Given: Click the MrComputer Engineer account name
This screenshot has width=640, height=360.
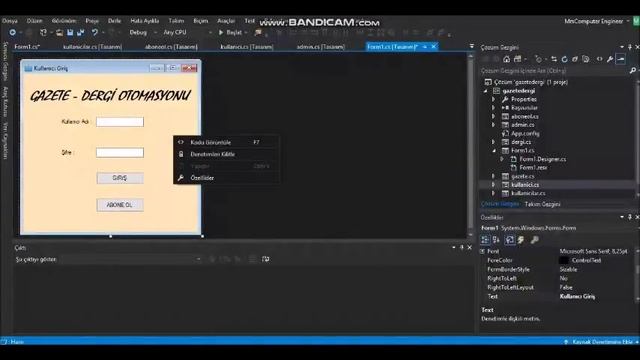Looking at the screenshot, I should click(x=593, y=21).
